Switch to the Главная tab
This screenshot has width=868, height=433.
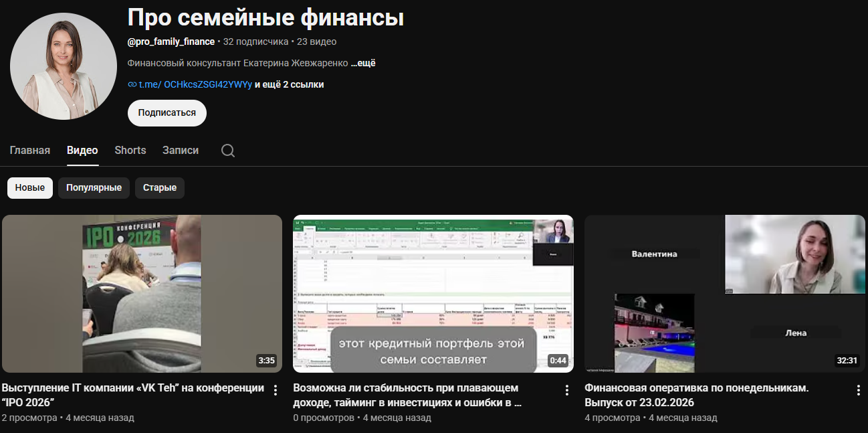pos(30,150)
